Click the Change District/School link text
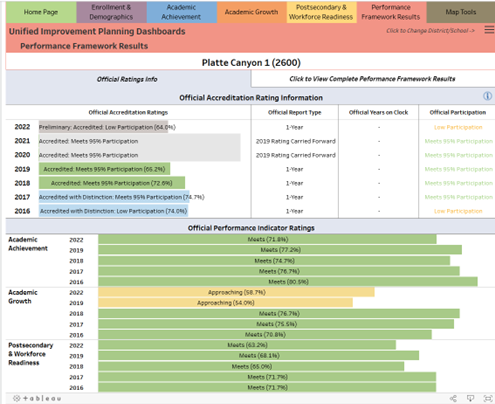Image resolution: width=495 pixels, height=404 pixels. (x=430, y=31)
